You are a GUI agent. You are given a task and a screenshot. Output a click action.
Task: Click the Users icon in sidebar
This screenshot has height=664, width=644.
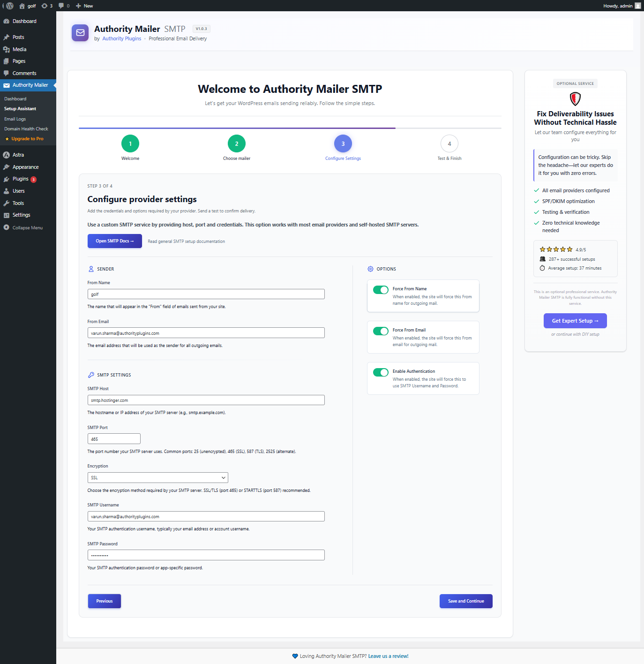click(x=7, y=191)
